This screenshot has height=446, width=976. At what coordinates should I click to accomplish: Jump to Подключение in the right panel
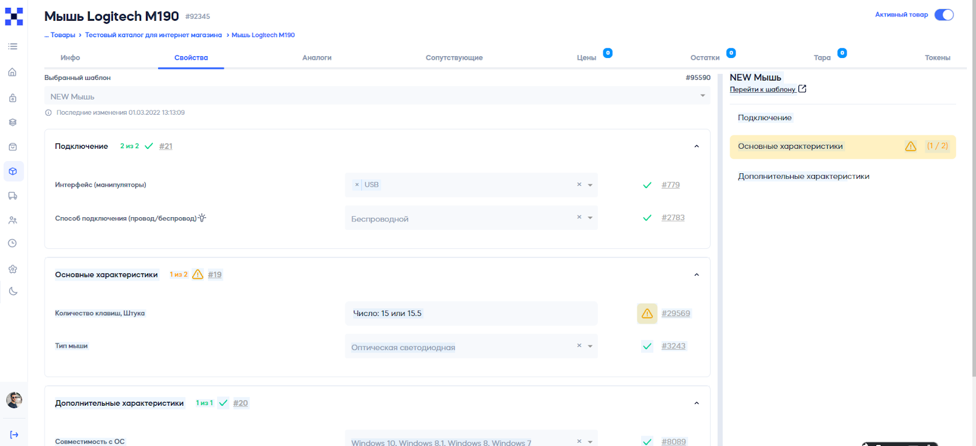[x=765, y=118]
